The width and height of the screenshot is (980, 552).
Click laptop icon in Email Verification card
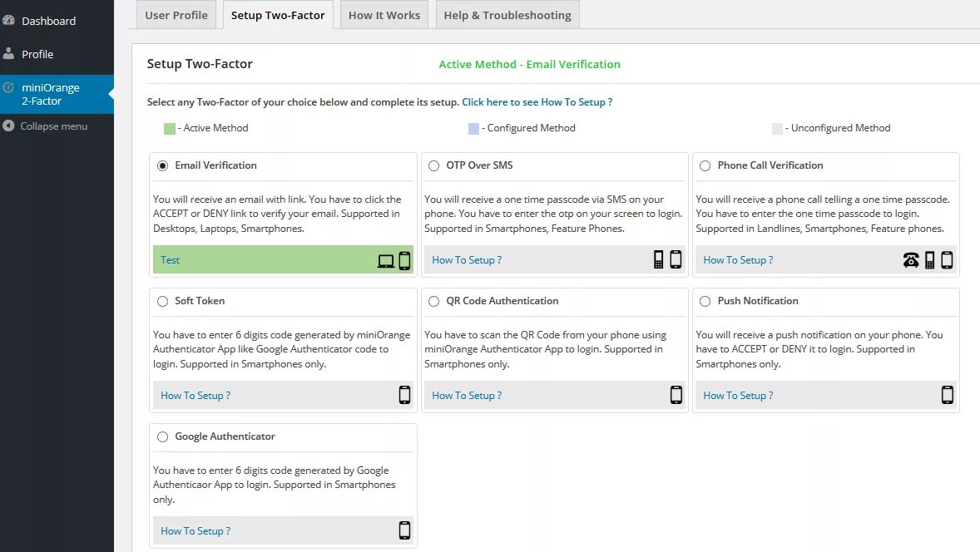pyautogui.click(x=386, y=261)
